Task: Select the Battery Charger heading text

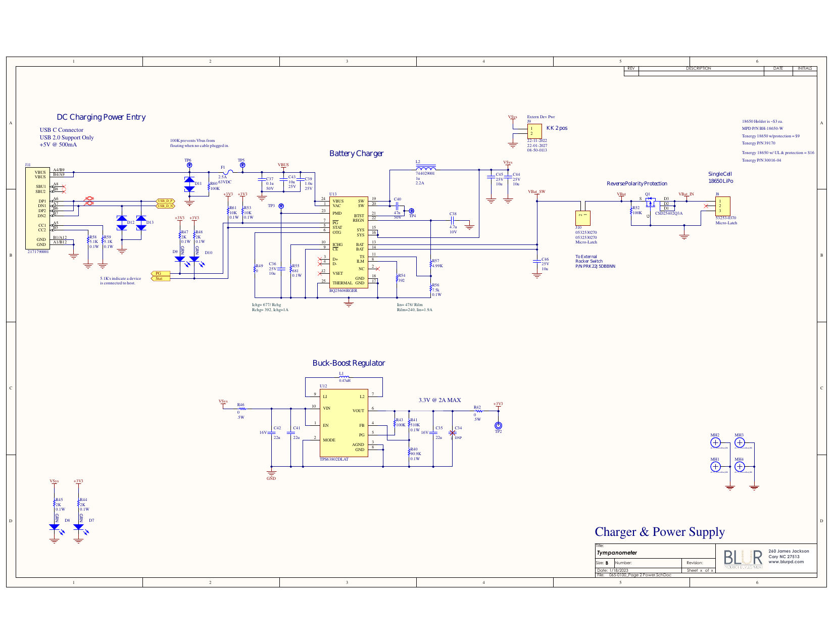Action: (x=356, y=154)
